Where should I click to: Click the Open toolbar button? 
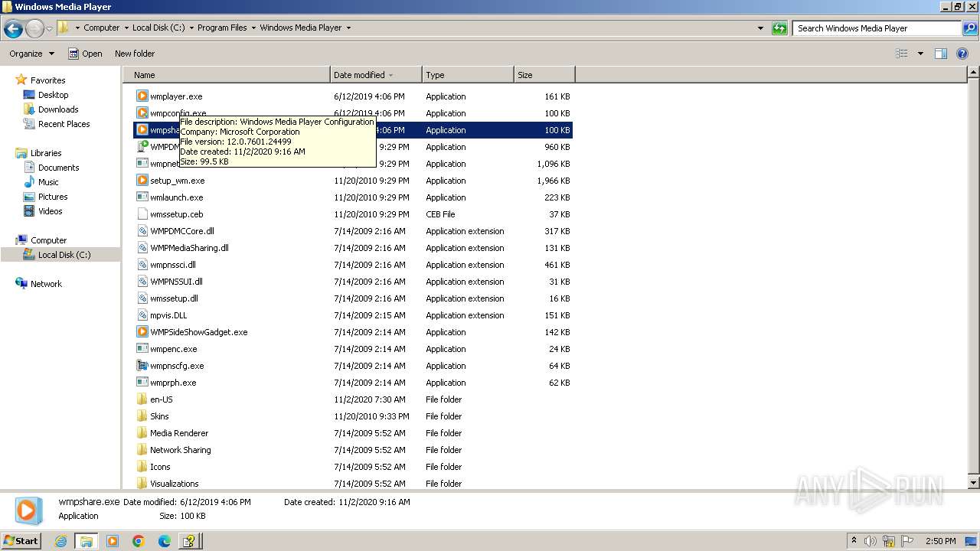click(x=85, y=54)
